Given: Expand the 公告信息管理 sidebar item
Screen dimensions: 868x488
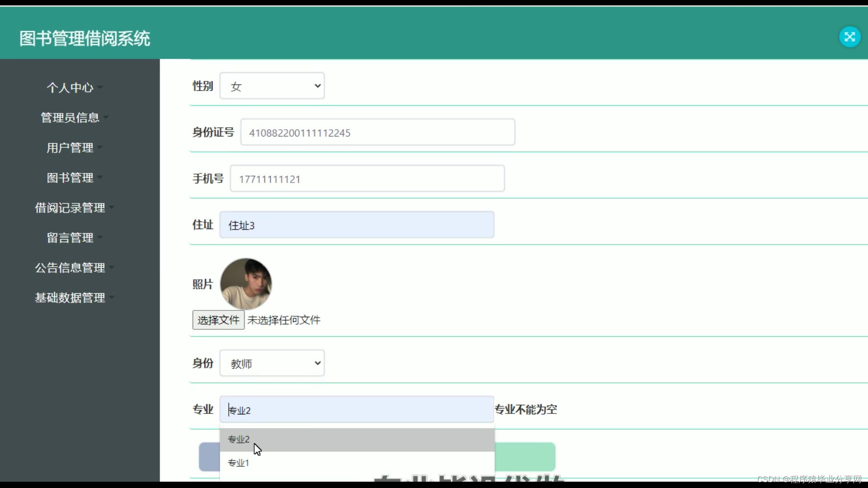Looking at the screenshot, I should pyautogui.click(x=70, y=268).
